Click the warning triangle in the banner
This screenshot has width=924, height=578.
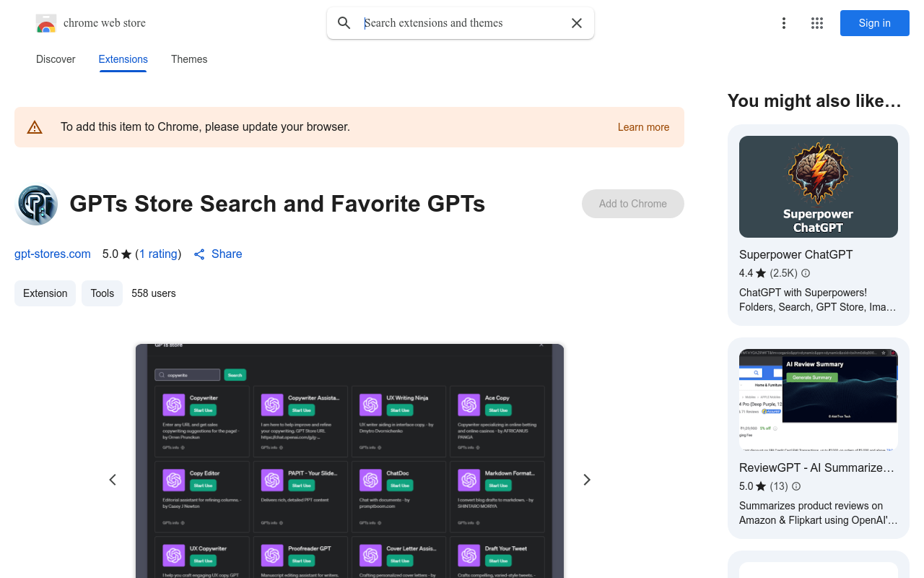coord(35,126)
